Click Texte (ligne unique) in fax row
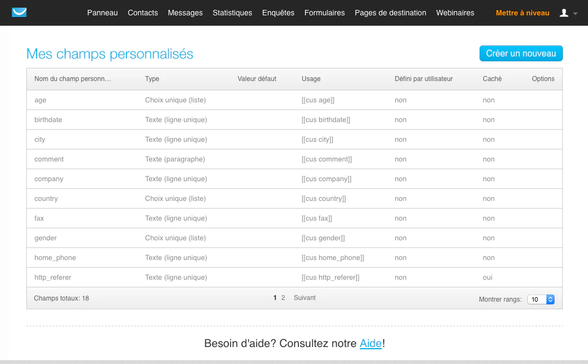The image size is (588, 364). point(176,218)
